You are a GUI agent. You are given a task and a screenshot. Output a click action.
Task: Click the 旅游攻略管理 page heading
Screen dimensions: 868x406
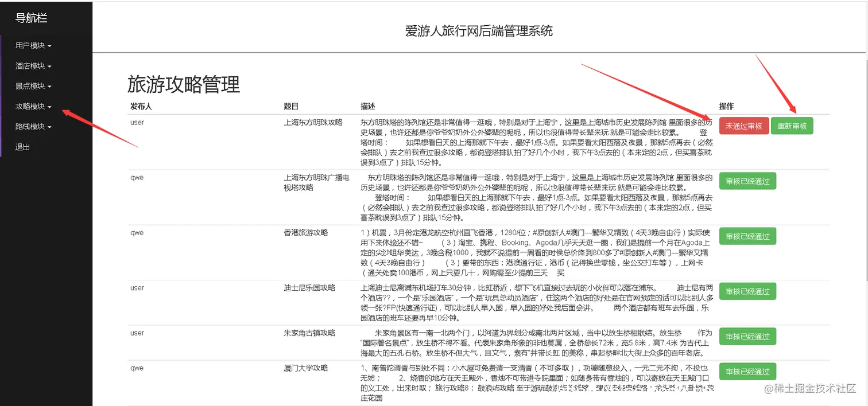click(x=184, y=85)
